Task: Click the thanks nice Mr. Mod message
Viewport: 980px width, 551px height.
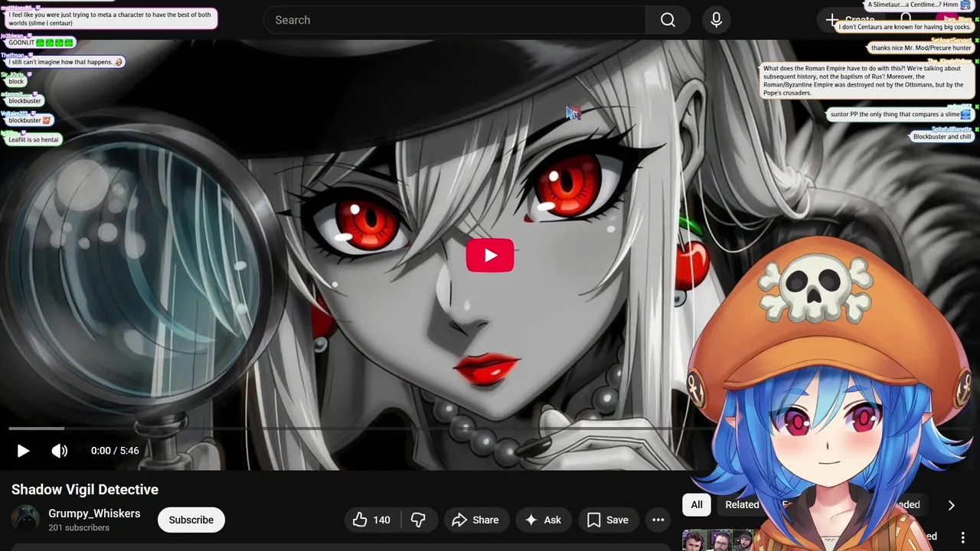Action: point(921,48)
